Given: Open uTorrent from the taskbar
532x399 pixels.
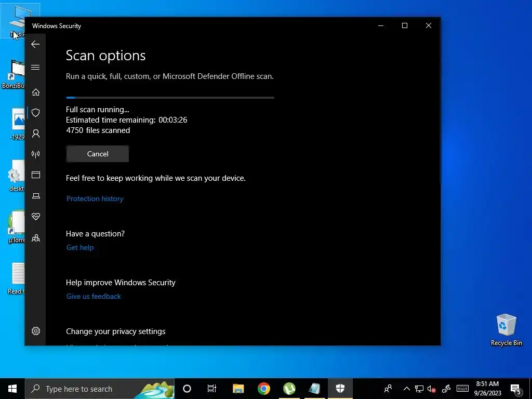Looking at the screenshot, I should click(289, 389).
